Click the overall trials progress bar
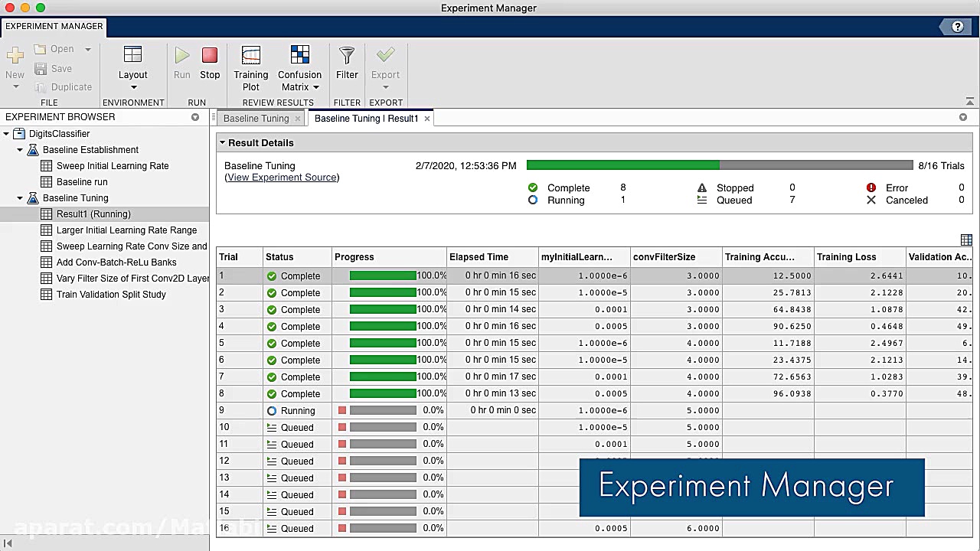980x551 pixels. tap(719, 165)
